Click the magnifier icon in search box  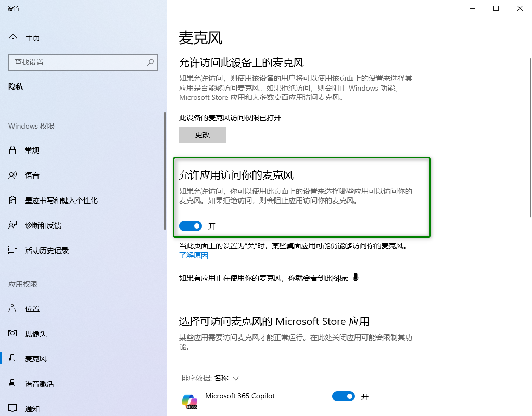point(150,62)
